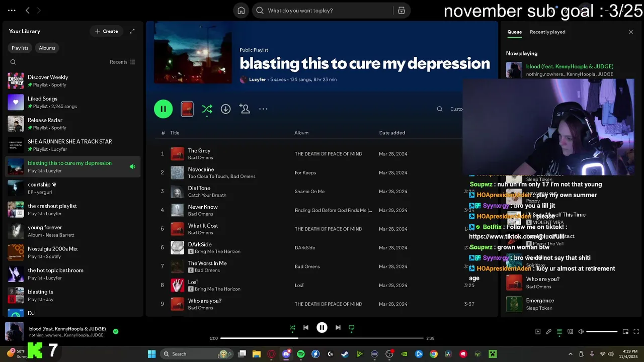This screenshot has width=644, height=362.
Task: Show hidden system tray icons
Action: [570, 354]
